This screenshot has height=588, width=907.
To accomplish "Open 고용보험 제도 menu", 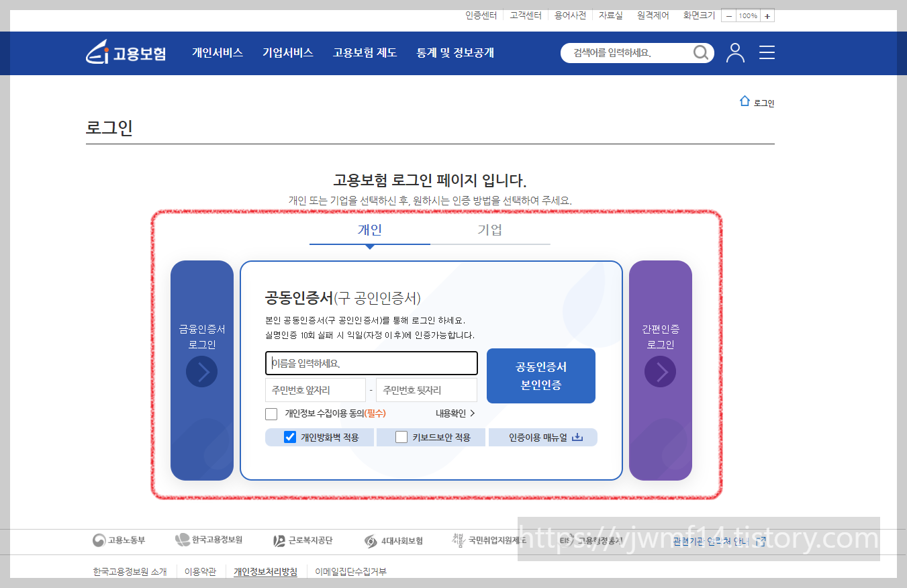I will [x=365, y=52].
